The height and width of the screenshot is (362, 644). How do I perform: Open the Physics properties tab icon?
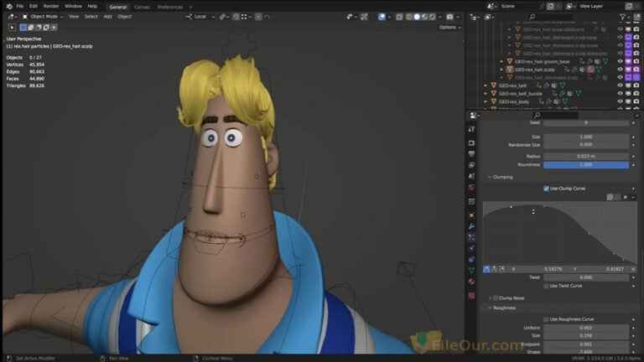pyautogui.click(x=471, y=248)
